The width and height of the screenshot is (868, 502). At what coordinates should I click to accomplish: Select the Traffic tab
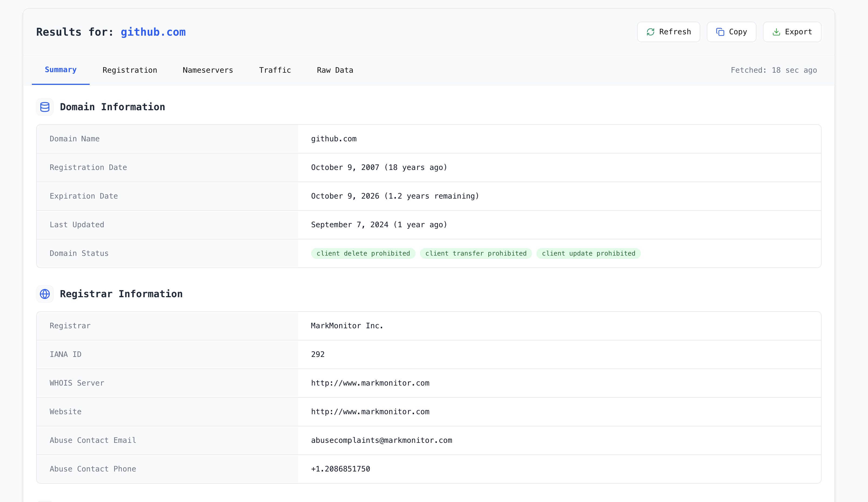tap(275, 70)
